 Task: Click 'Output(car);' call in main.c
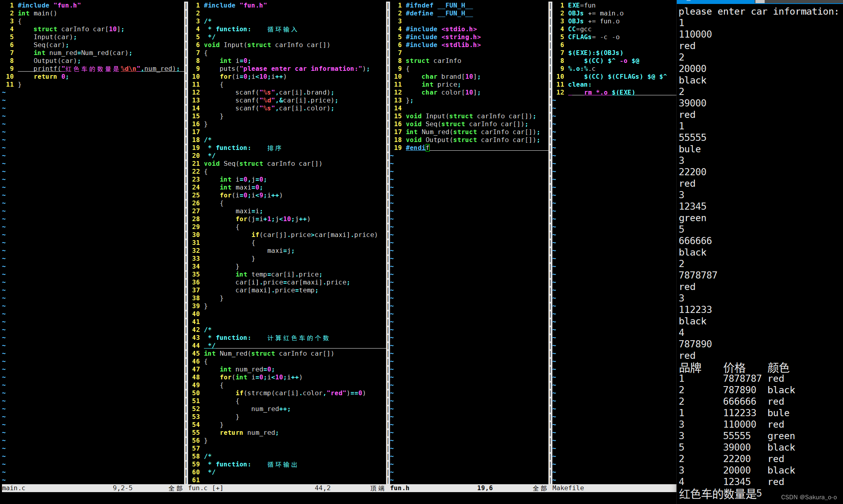pos(57,61)
